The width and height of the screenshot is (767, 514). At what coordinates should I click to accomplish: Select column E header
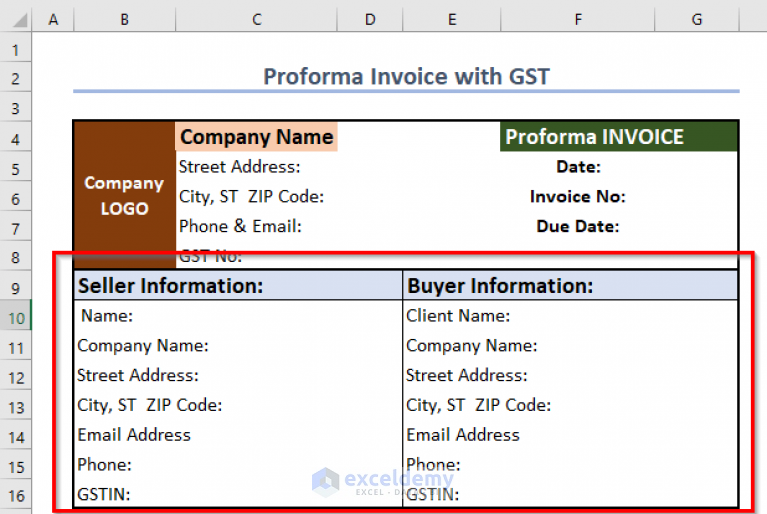(451, 20)
